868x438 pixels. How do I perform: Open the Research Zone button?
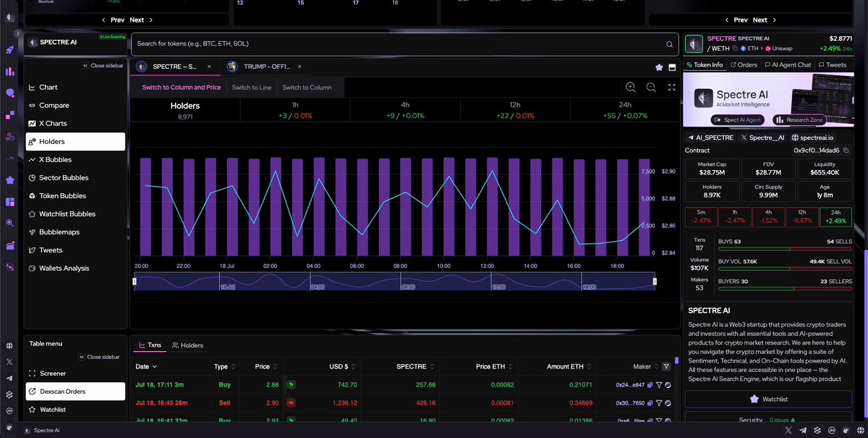pos(801,120)
